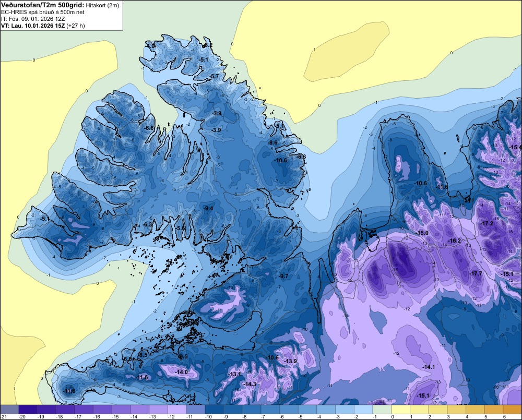Click legend swatch between -7 and -6

pyautogui.click(x=270, y=410)
